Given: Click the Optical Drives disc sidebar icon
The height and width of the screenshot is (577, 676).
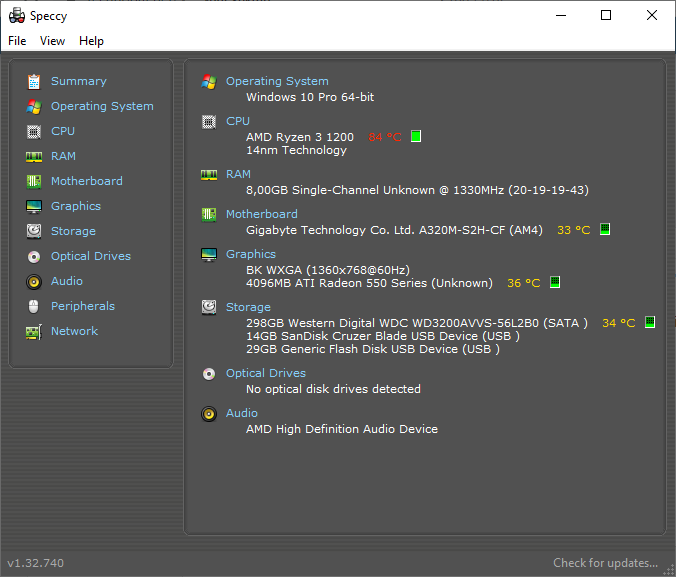Looking at the screenshot, I should point(34,257).
